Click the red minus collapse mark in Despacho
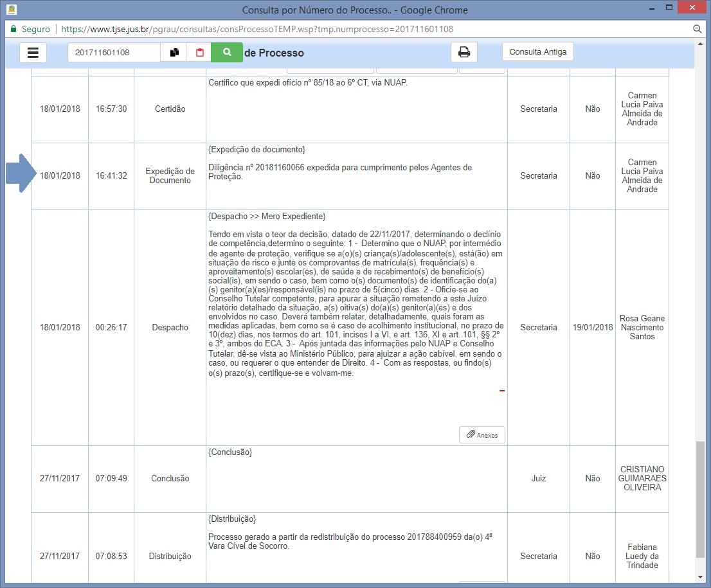Viewport: 711px width, 588px height. tap(502, 391)
